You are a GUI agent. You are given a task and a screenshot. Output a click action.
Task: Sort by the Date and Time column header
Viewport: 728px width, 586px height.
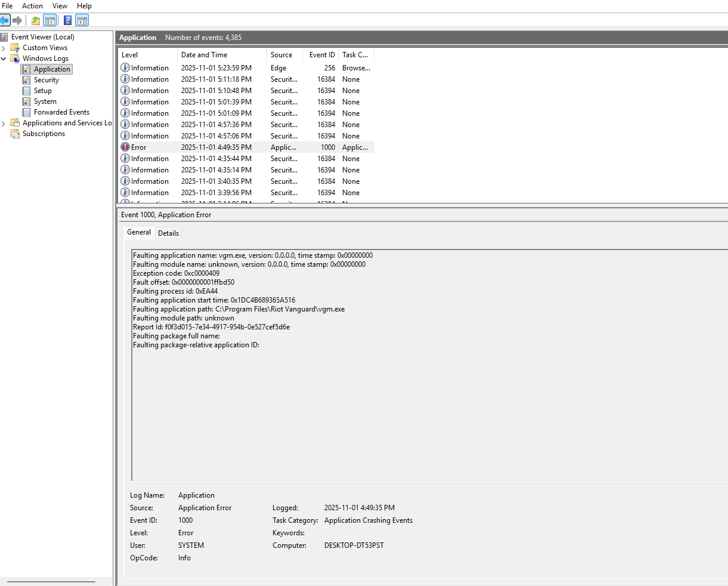click(222, 54)
